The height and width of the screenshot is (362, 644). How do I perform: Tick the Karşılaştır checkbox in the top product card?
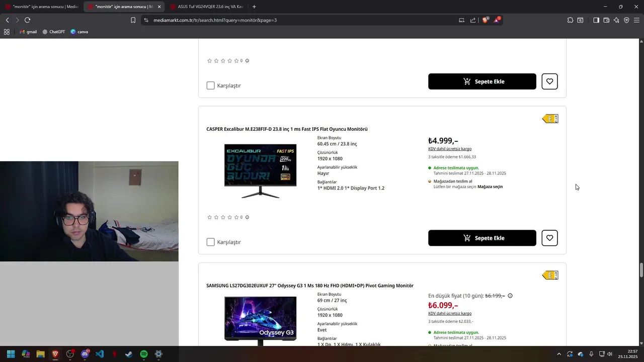click(x=210, y=85)
